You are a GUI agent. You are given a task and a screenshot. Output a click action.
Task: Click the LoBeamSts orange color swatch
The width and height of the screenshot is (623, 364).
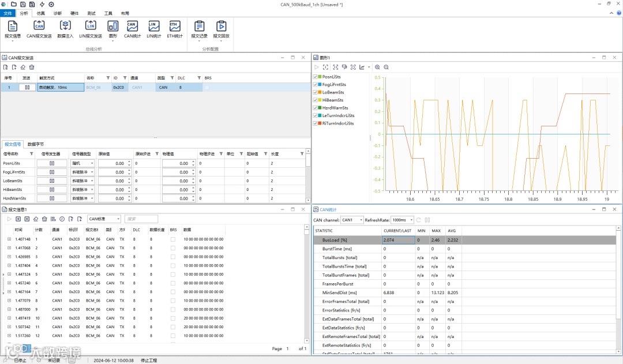point(320,92)
